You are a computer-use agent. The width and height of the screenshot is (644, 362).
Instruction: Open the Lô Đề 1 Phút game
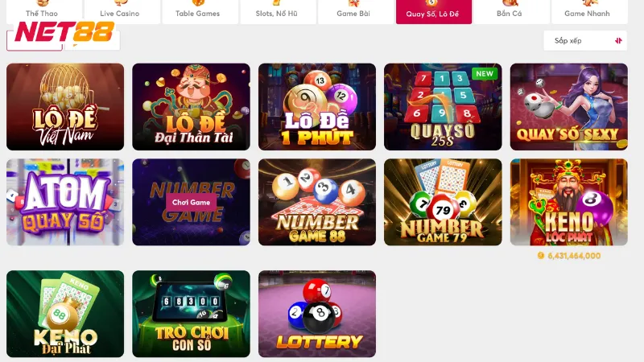pos(317,107)
